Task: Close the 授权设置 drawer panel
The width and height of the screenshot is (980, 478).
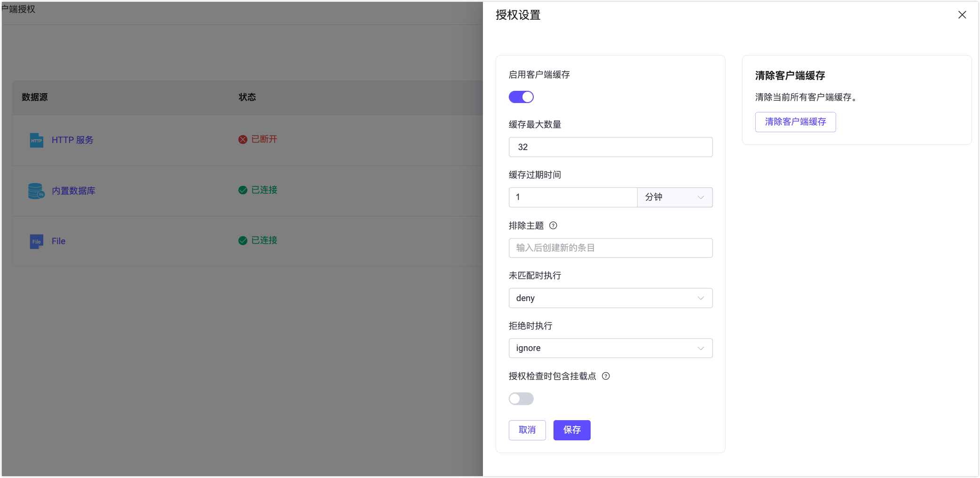Action: [x=962, y=15]
